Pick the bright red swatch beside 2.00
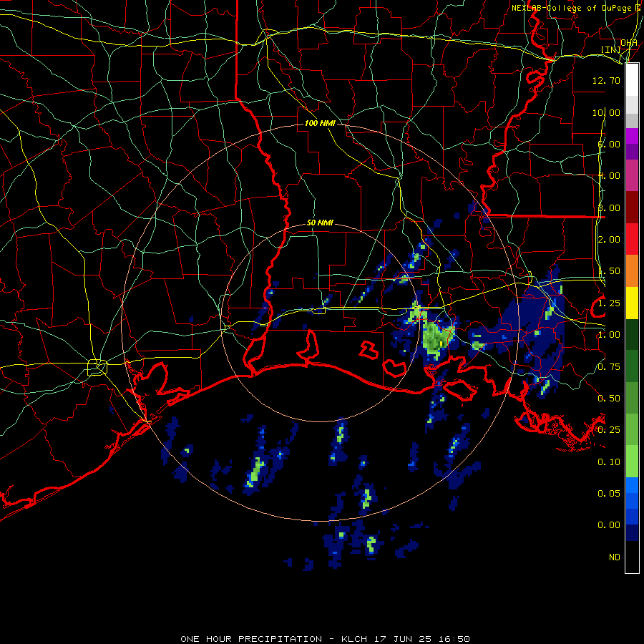This screenshot has height=644, width=644. point(632,238)
